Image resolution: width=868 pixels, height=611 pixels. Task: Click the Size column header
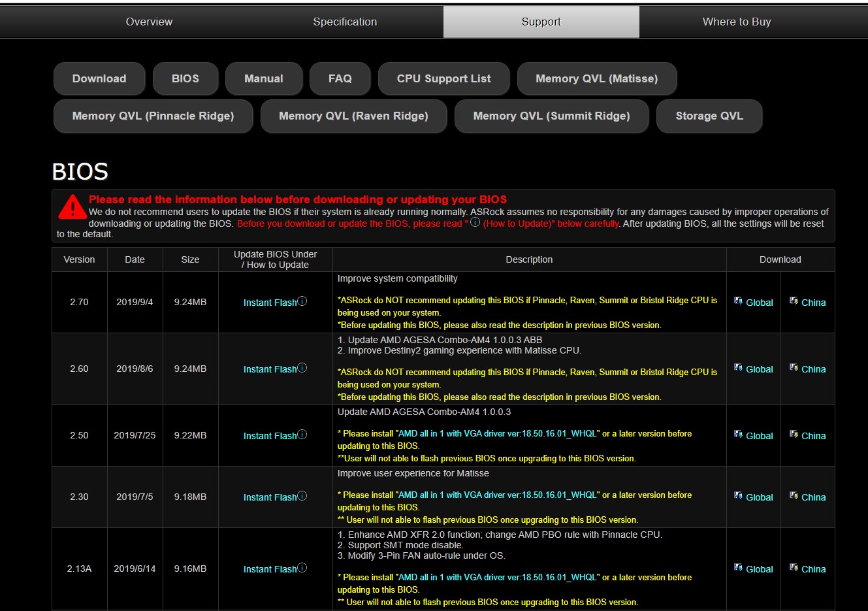point(190,259)
